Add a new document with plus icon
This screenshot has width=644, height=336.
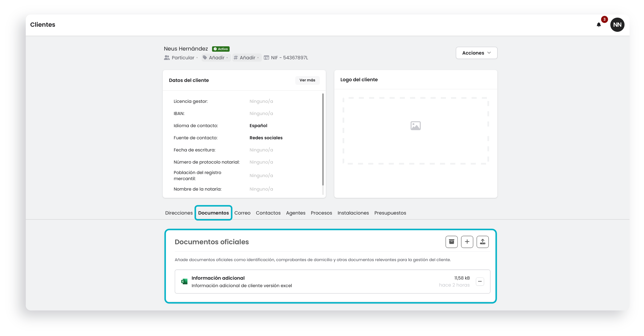click(x=467, y=242)
